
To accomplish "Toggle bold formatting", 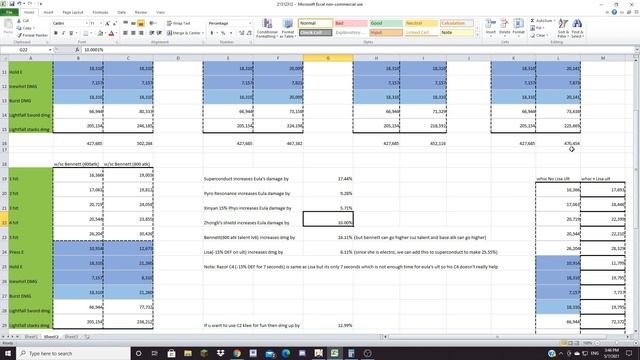I will [56, 33].
